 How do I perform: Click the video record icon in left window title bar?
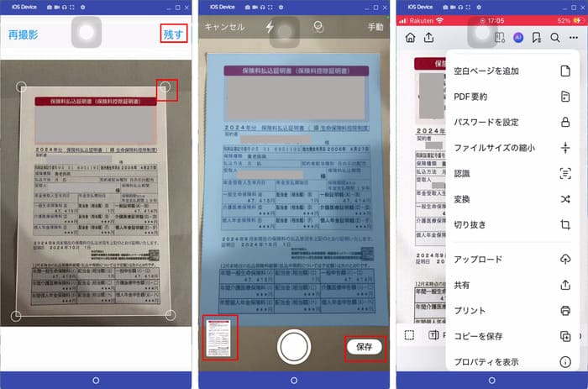(x=56, y=7)
